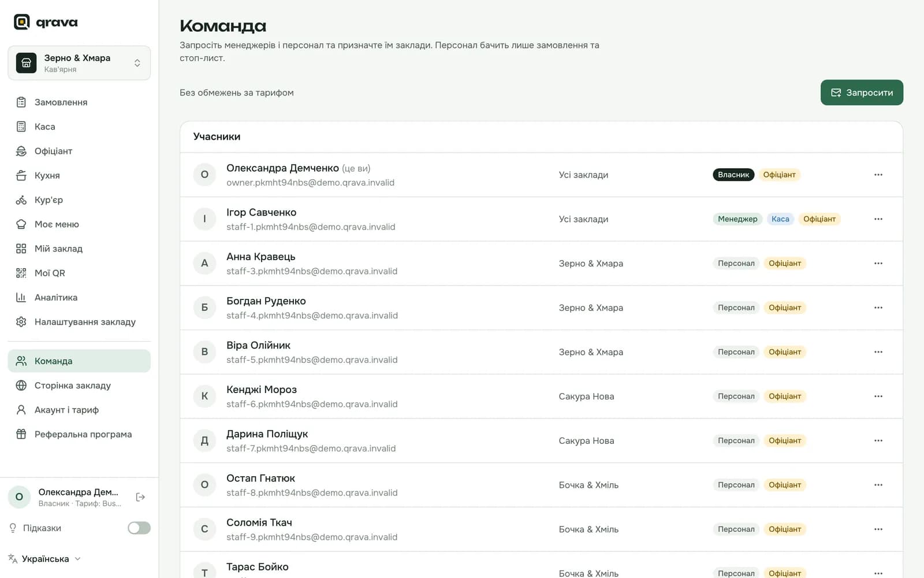Screen dimensions: 924x578
Task: Click the Налаштування закладу gear icon
Action: 21,322
